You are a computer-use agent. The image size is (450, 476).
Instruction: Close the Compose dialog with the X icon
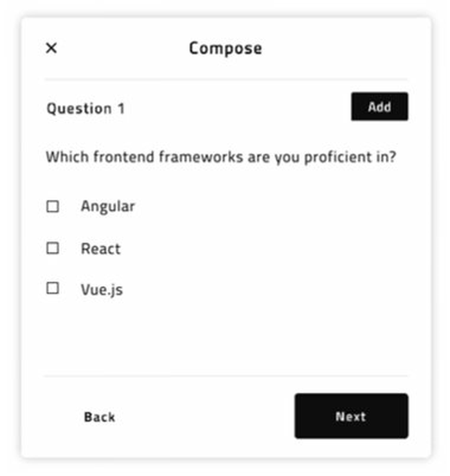(51, 48)
